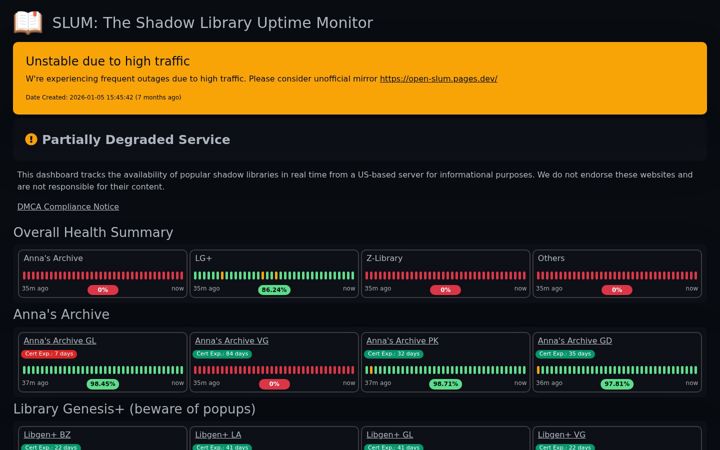This screenshot has width=720, height=450.
Task: Click Anna's Archive summary 0% badge
Action: pyautogui.click(x=103, y=290)
